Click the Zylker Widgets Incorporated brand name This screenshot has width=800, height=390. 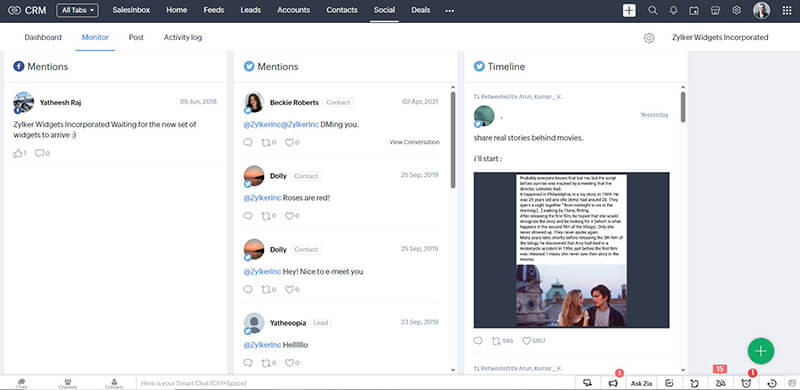pos(720,37)
